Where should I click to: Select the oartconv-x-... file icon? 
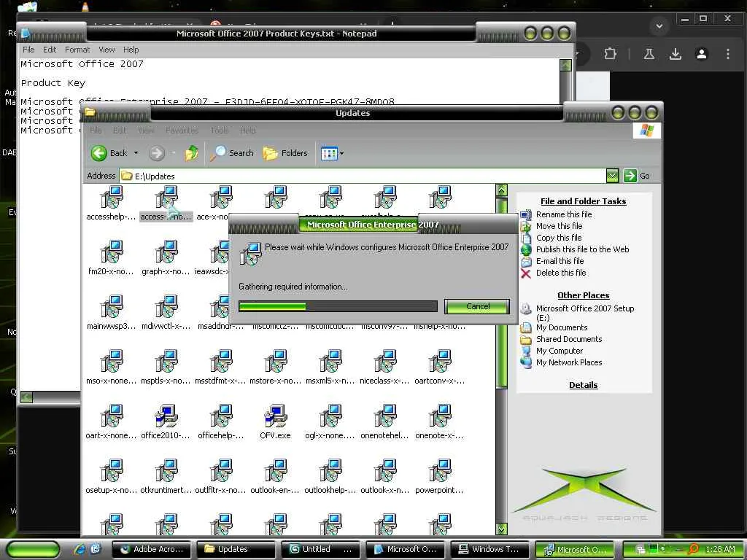[x=439, y=361]
